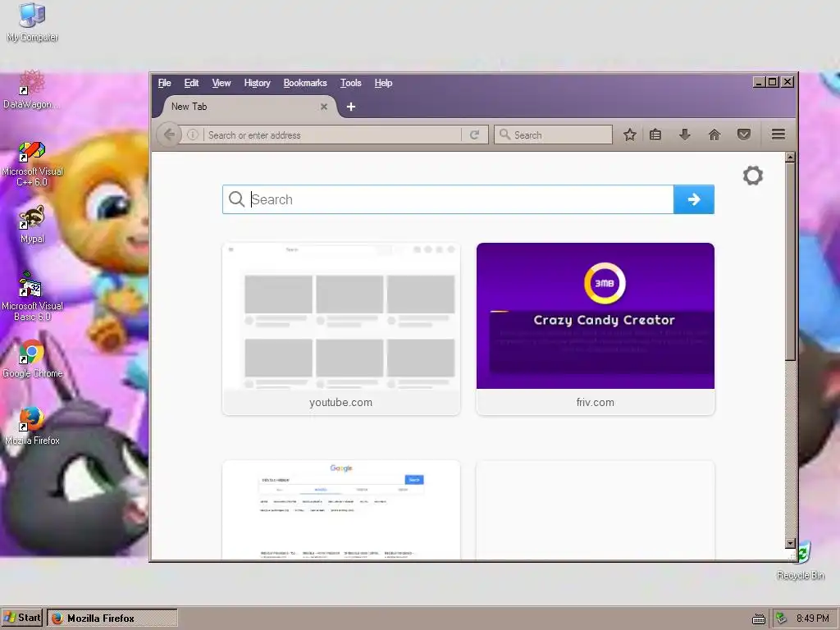Click the youtube.com tile label
This screenshot has width=840, height=630.
(x=340, y=402)
